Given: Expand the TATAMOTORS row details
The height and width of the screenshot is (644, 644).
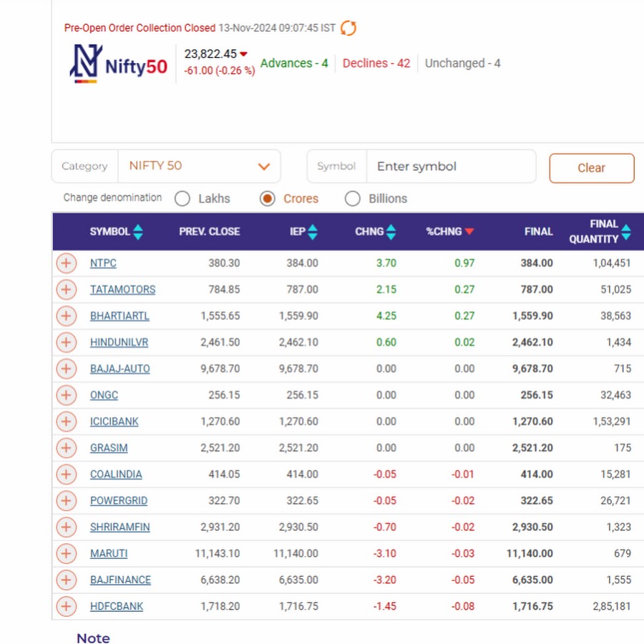Looking at the screenshot, I should point(66,290).
